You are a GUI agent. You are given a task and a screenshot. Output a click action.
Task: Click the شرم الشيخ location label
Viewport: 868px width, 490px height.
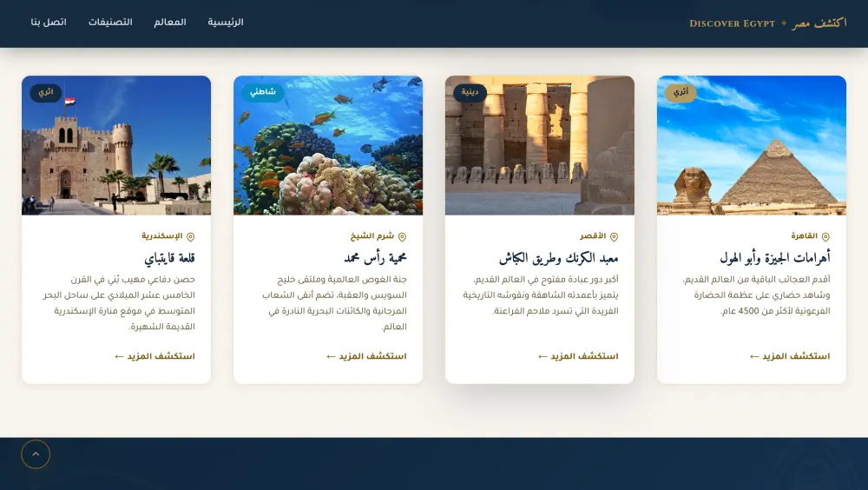point(372,236)
